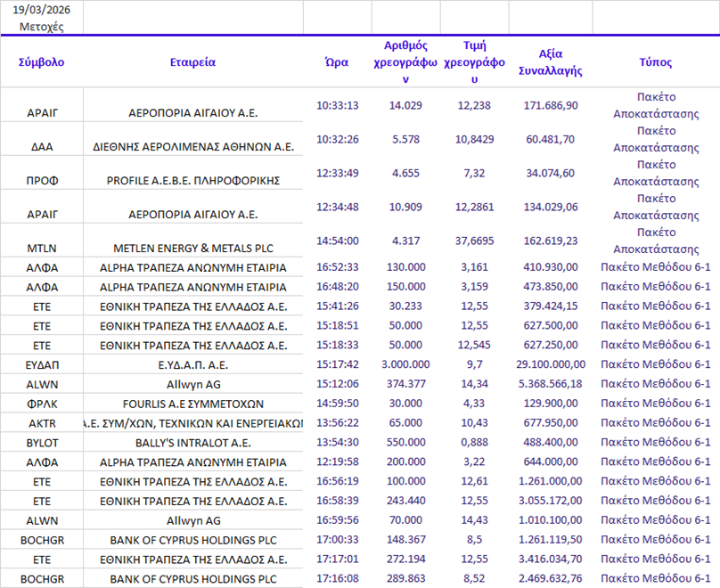
Task: Click the value cell 644.000,00
Action: click(x=551, y=461)
